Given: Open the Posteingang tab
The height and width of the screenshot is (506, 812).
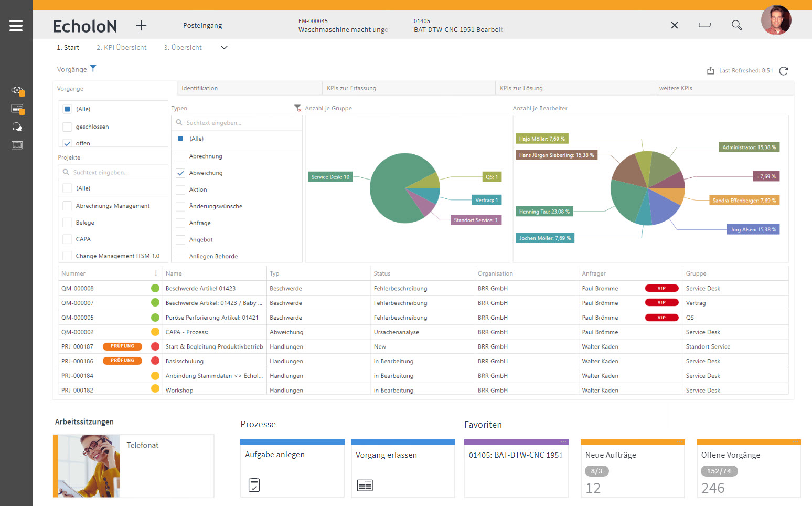Looking at the screenshot, I should click(x=202, y=25).
